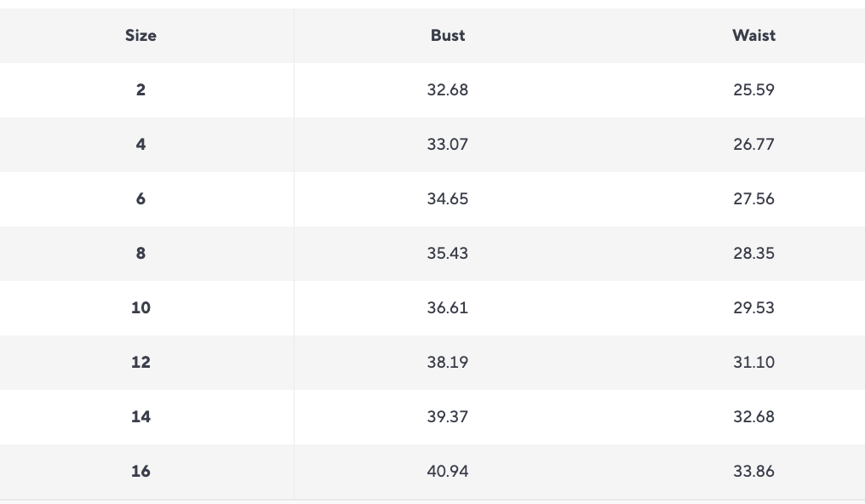Click waist measurement 25.59
The width and height of the screenshot is (865, 504).
coord(753,90)
